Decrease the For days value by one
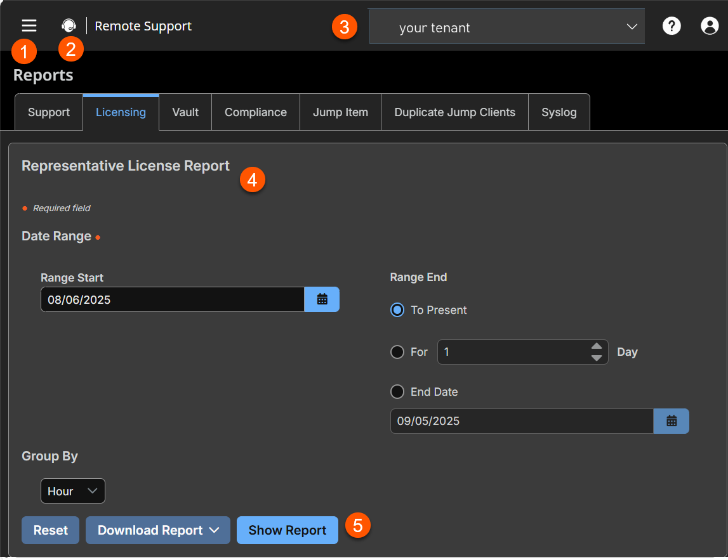 [596, 358]
